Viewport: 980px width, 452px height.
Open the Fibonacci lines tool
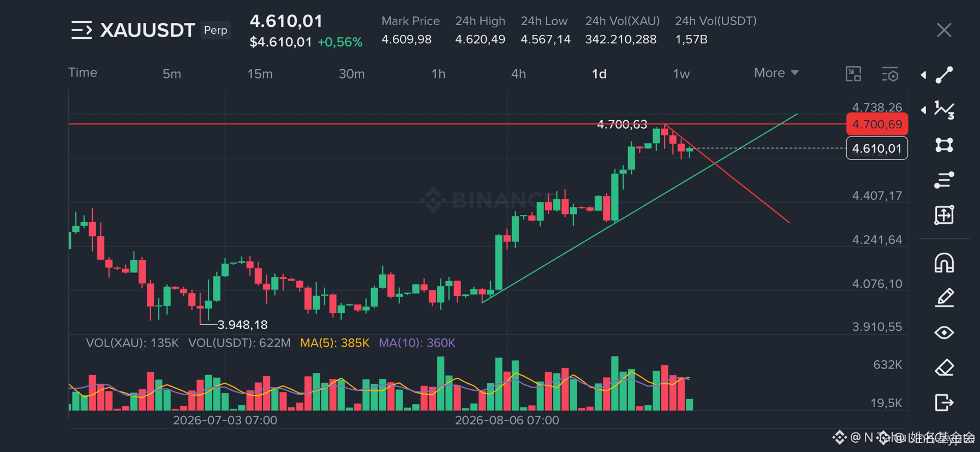[944, 180]
